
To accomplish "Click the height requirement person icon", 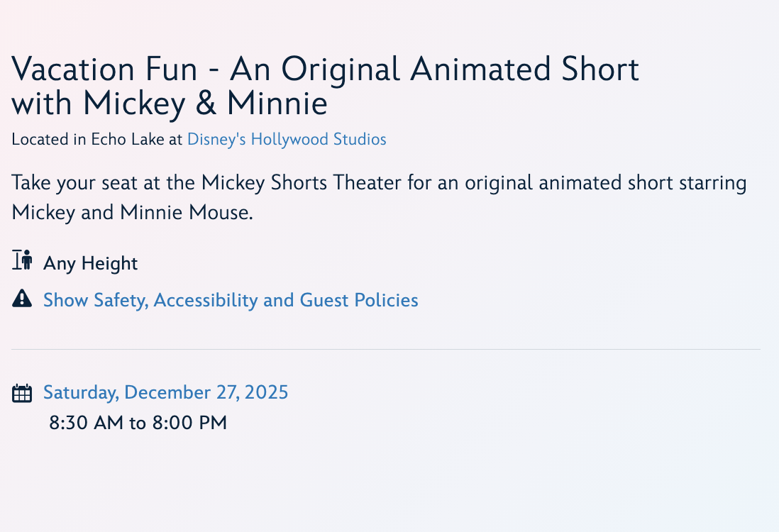I will coord(23,260).
